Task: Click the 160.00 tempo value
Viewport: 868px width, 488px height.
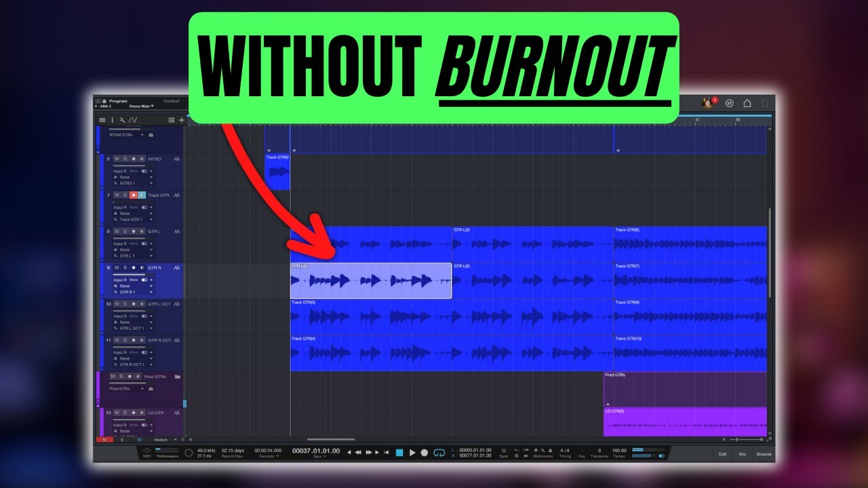Action: pyautogui.click(x=619, y=451)
